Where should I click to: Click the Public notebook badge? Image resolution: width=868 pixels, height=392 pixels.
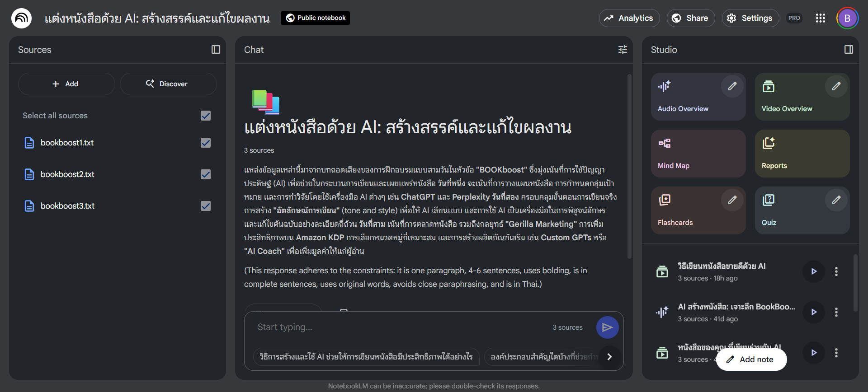[x=315, y=18]
